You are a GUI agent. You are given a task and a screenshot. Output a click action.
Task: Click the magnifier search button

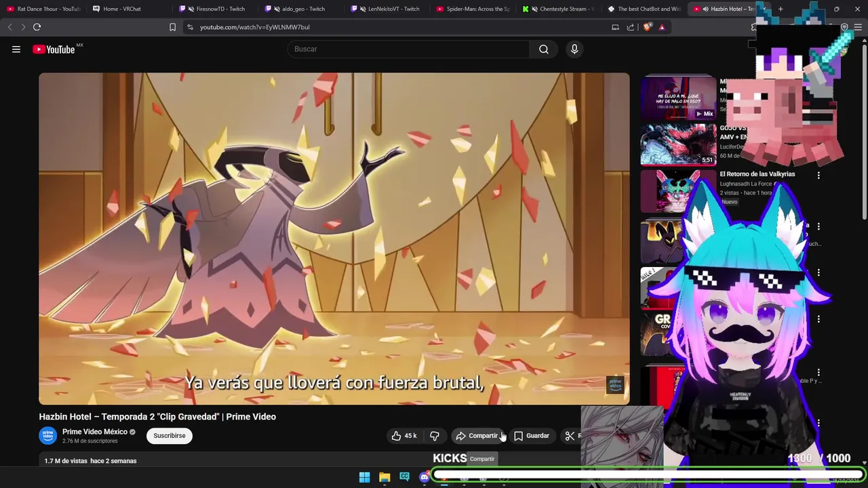coord(544,49)
